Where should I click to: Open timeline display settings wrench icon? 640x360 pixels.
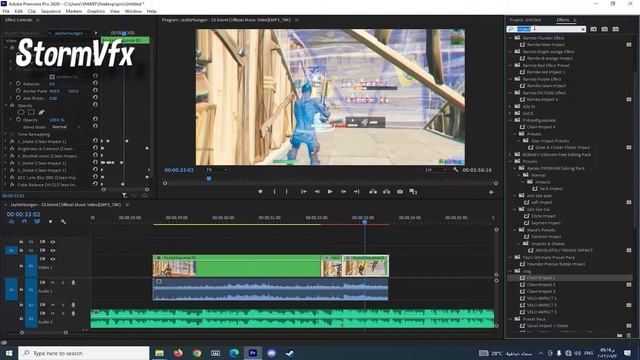(x=63, y=221)
